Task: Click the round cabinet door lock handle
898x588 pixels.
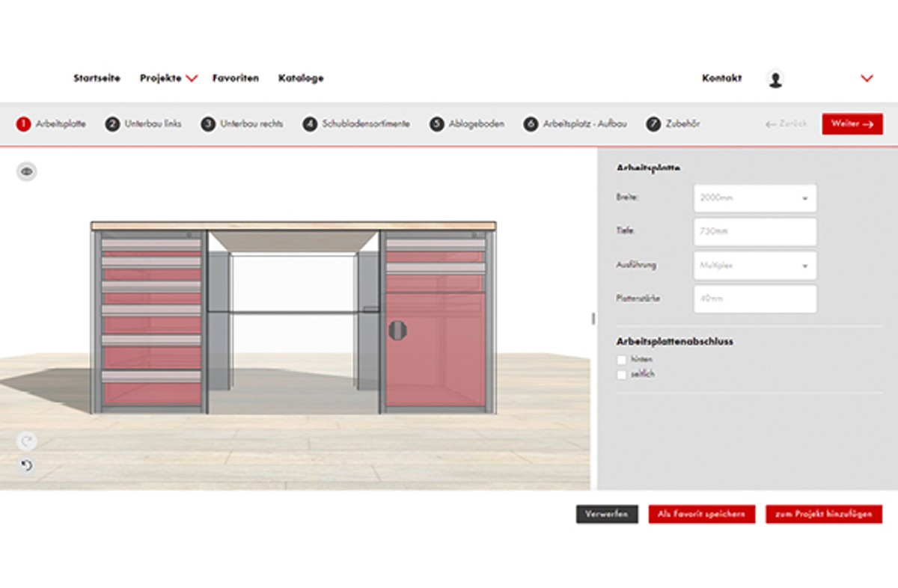Action: [397, 330]
